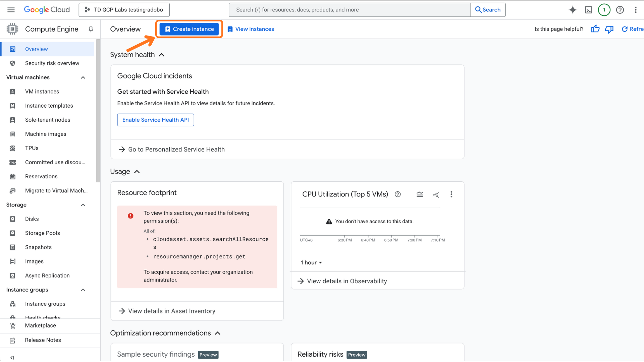This screenshot has height=362, width=644.
Task: Open the Compute Engine navigation menu
Action: tap(11, 10)
